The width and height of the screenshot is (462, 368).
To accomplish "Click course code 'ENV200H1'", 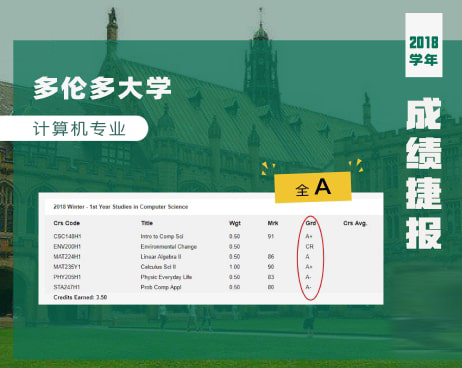I will tap(67, 247).
